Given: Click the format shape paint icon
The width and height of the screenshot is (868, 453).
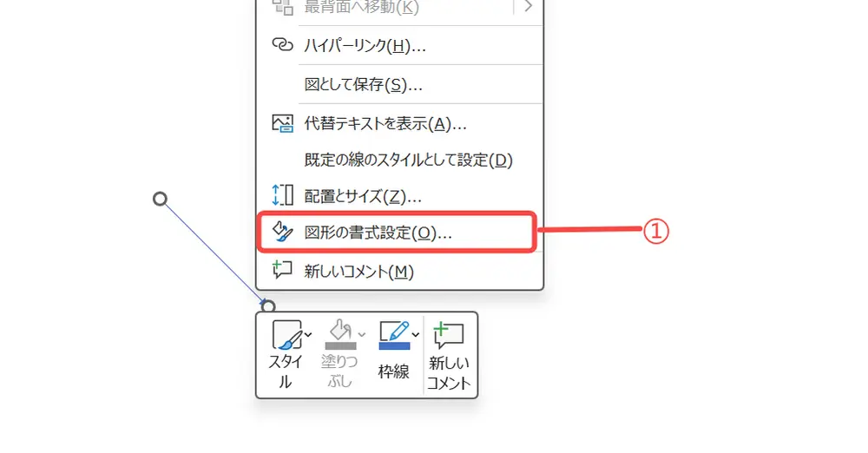Looking at the screenshot, I should tap(282, 232).
